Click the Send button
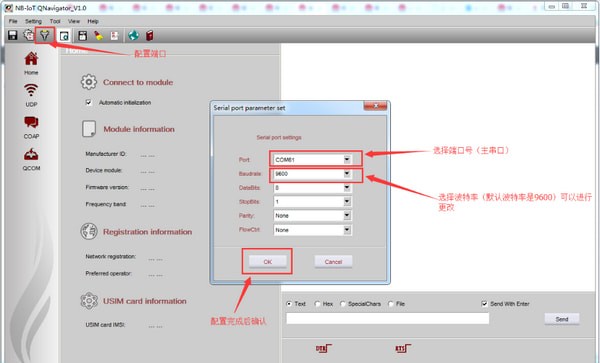600x363 pixels. point(562,319)
